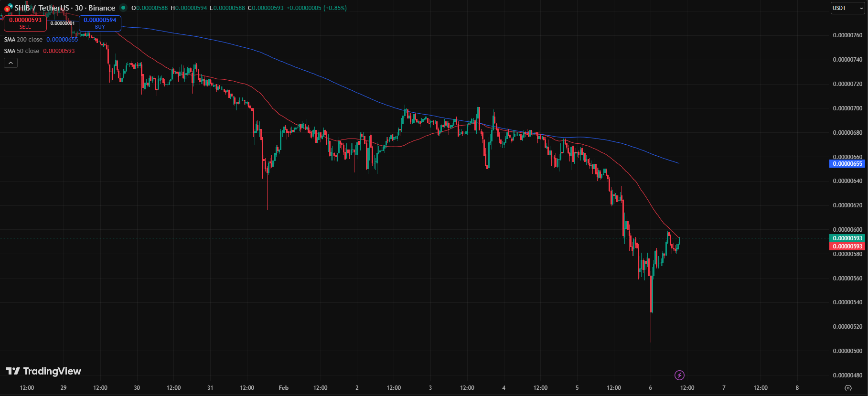868x396 pixels.
Task: Click date 6 on the time axis
Action: [650, 388]
